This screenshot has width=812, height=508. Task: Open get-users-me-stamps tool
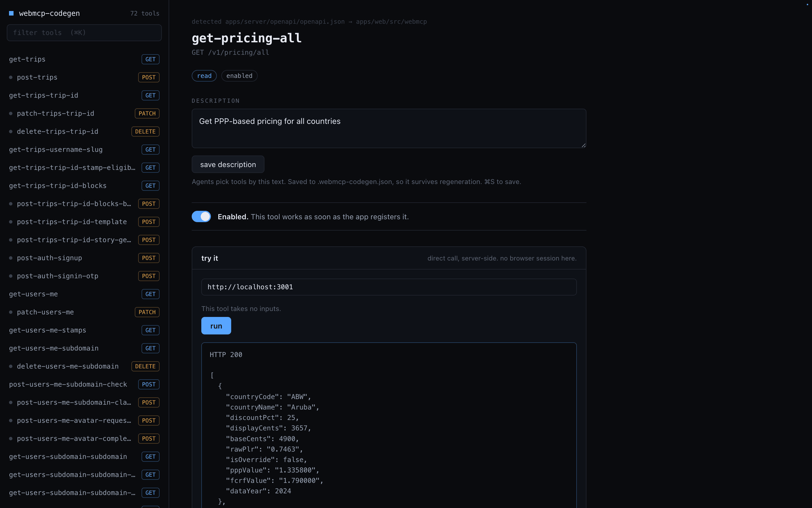tap(84, 330)
